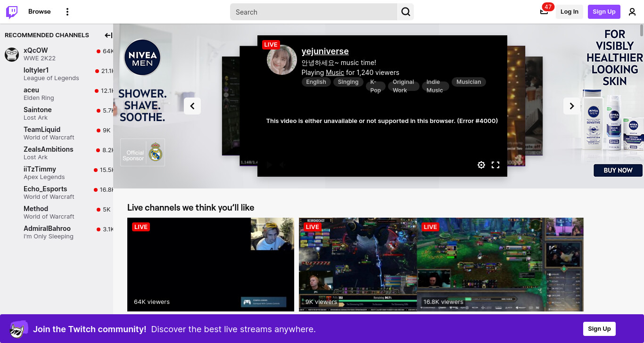Toggle fullscreen on video player
The height and width of the screenshot is (343, 644).
click(x=495, y=165)
